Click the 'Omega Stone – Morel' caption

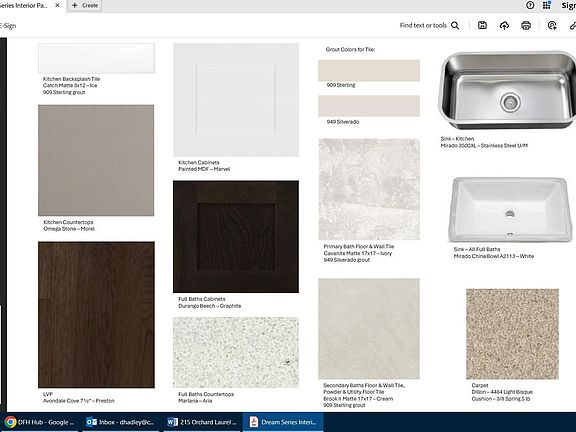coord(69,229)
